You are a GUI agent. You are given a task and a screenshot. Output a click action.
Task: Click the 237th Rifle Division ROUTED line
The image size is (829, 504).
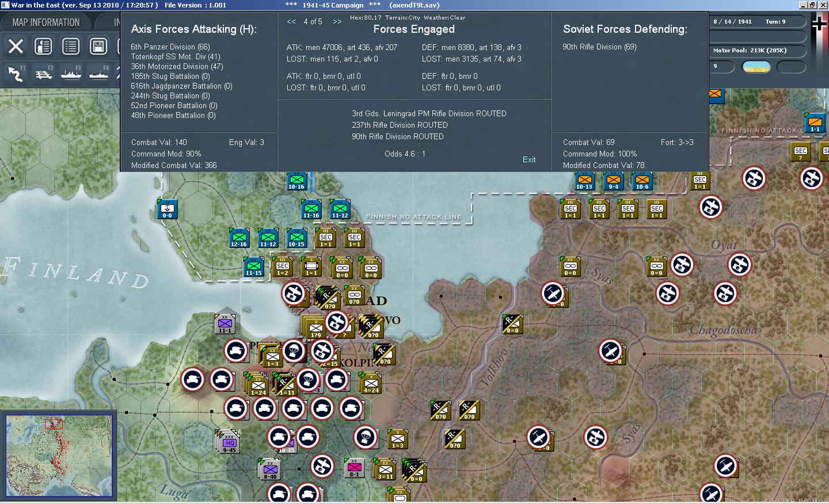click(400, 125)
